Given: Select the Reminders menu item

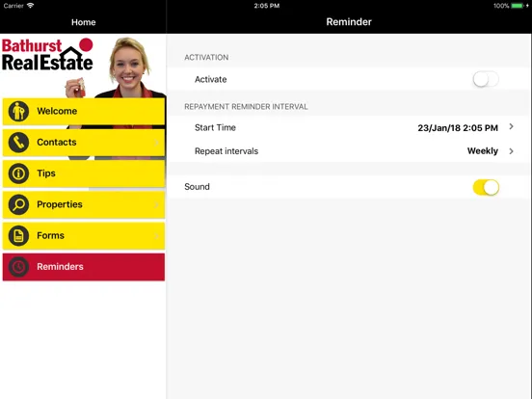Looking at the screenshot, I should 84,267.
